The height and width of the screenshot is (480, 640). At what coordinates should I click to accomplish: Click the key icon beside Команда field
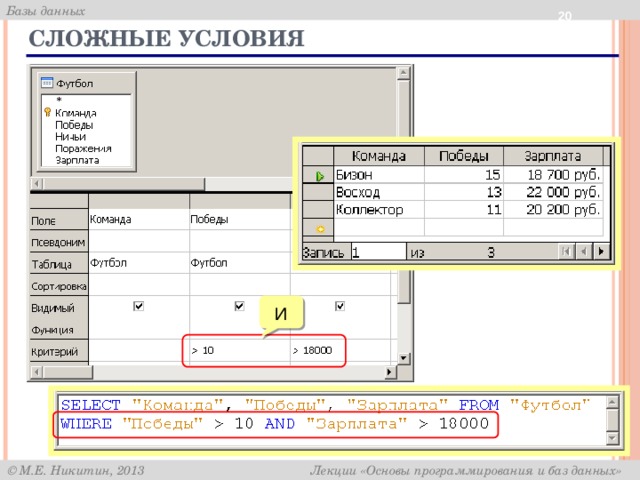[48, 112]
